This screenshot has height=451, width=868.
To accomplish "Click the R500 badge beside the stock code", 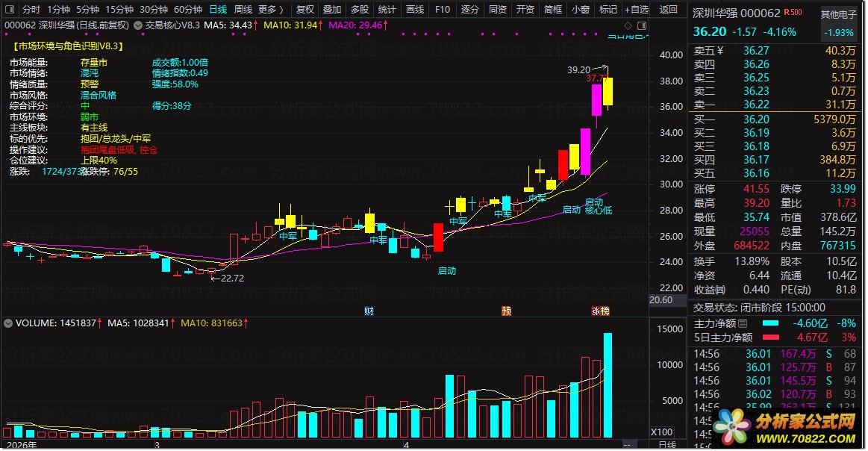I will pos(793,12).
